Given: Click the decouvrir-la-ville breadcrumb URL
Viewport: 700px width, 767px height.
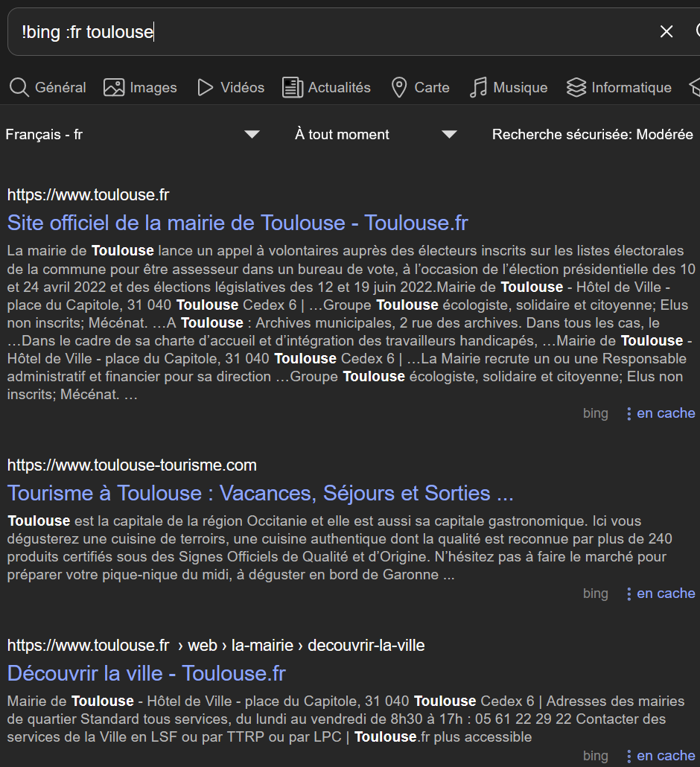Looking at the screenshot, I should coord(366,646).
